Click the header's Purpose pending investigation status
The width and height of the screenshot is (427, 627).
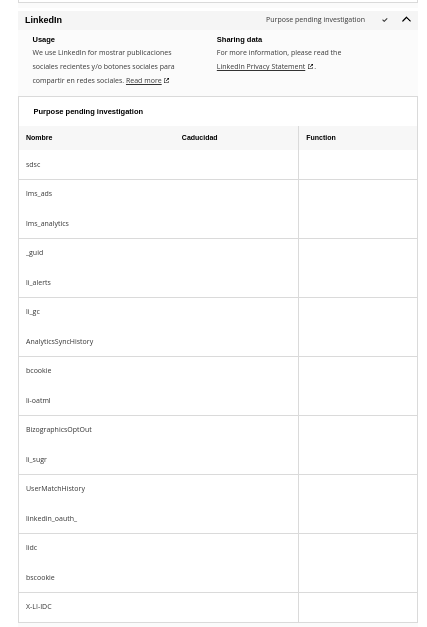click(315, 20)
